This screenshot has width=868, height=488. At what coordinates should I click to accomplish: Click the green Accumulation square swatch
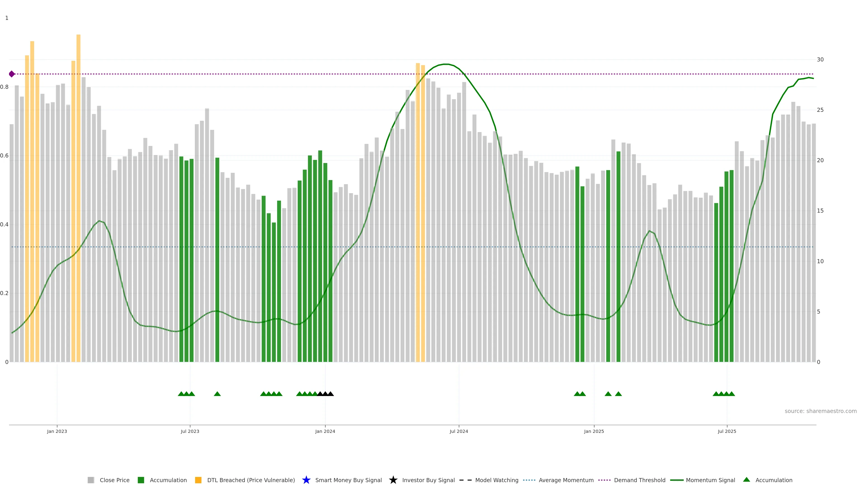tap(141, 480)
